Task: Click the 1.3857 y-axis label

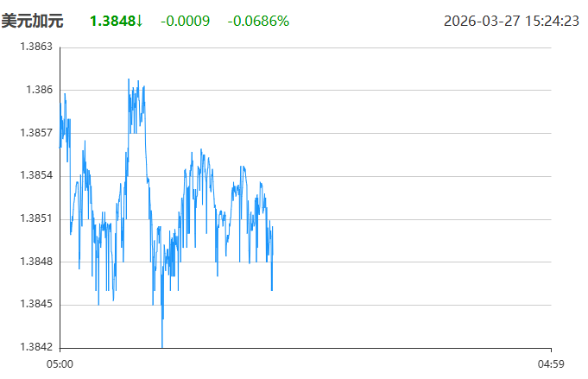Action: 35,133
